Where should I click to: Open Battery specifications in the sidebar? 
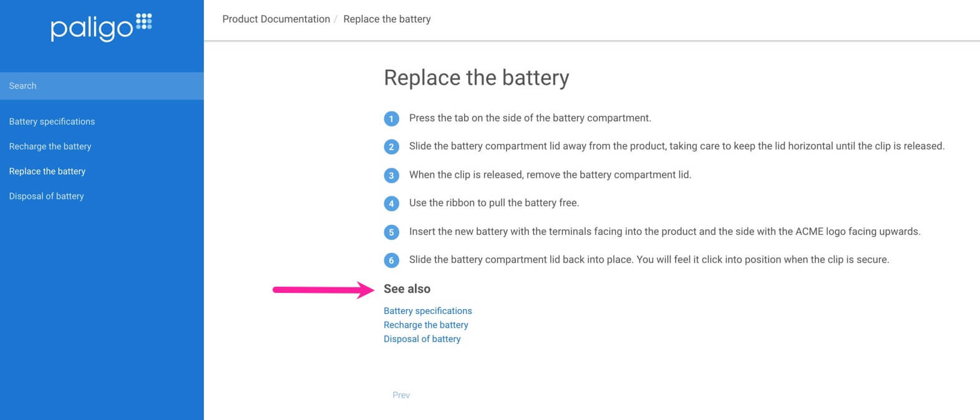52,122
